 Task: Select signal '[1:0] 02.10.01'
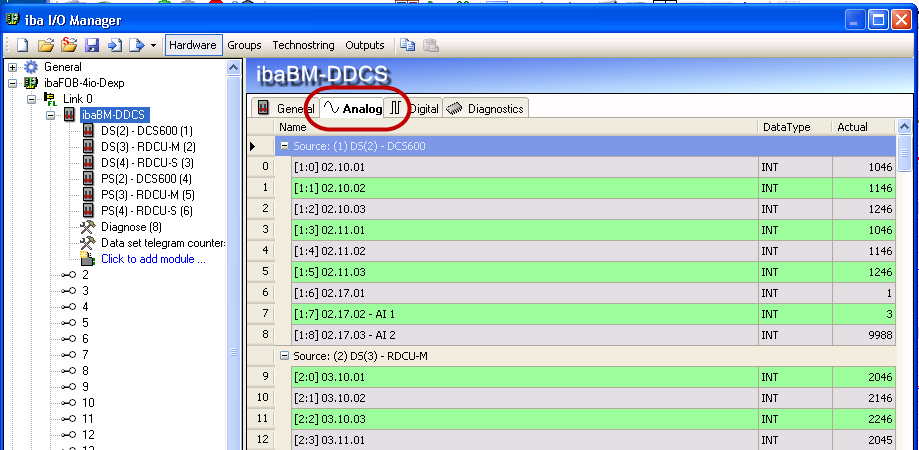click(x=524, y=167)
